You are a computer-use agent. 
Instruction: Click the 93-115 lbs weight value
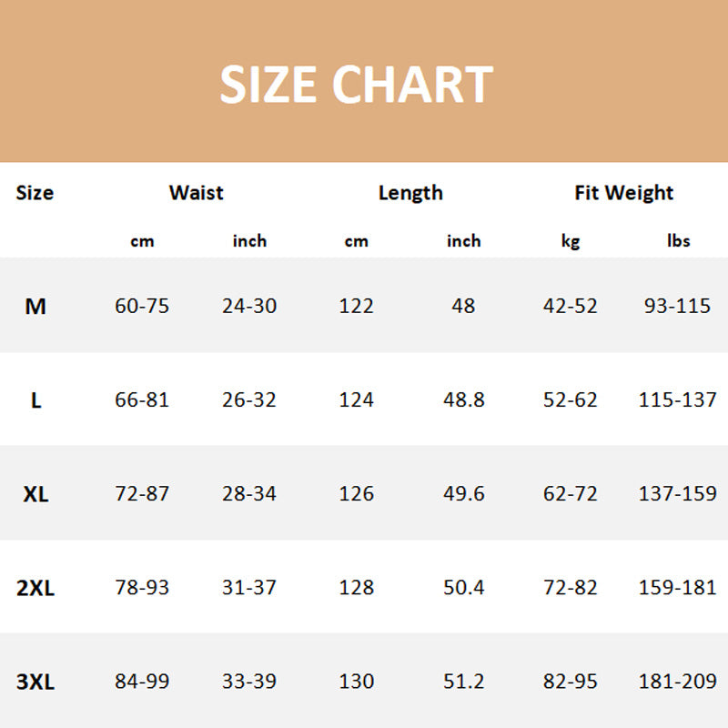click(678, 306)
